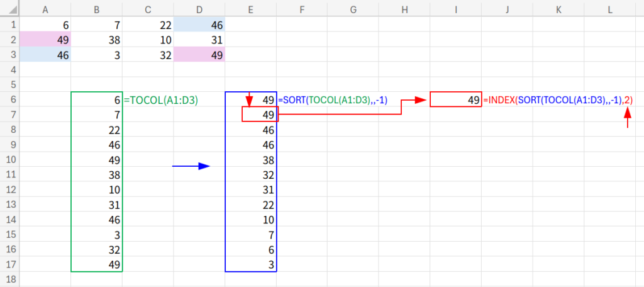The height and width of the screenshot is (287, 644).
Task: Click cell C1 containing 22
Action: (x=148, y=25)
